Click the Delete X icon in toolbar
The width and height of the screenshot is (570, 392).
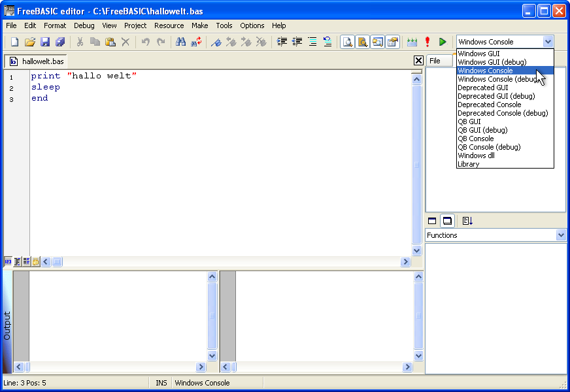(x=126, y=42)
